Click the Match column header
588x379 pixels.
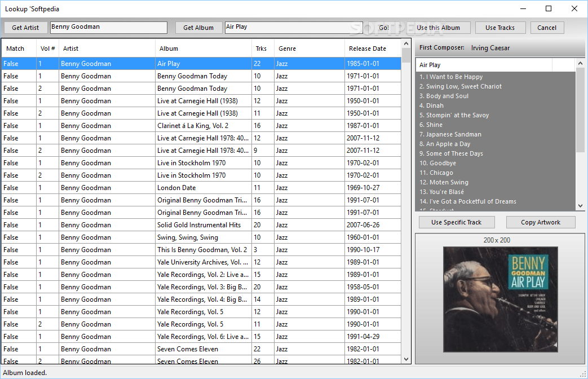[x=16, y=48]
